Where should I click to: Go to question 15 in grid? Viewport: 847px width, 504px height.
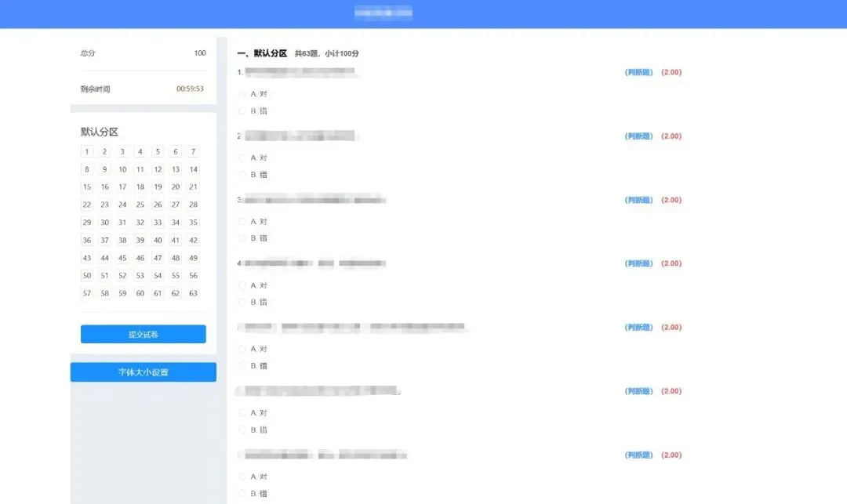click(x=86, y=187)
